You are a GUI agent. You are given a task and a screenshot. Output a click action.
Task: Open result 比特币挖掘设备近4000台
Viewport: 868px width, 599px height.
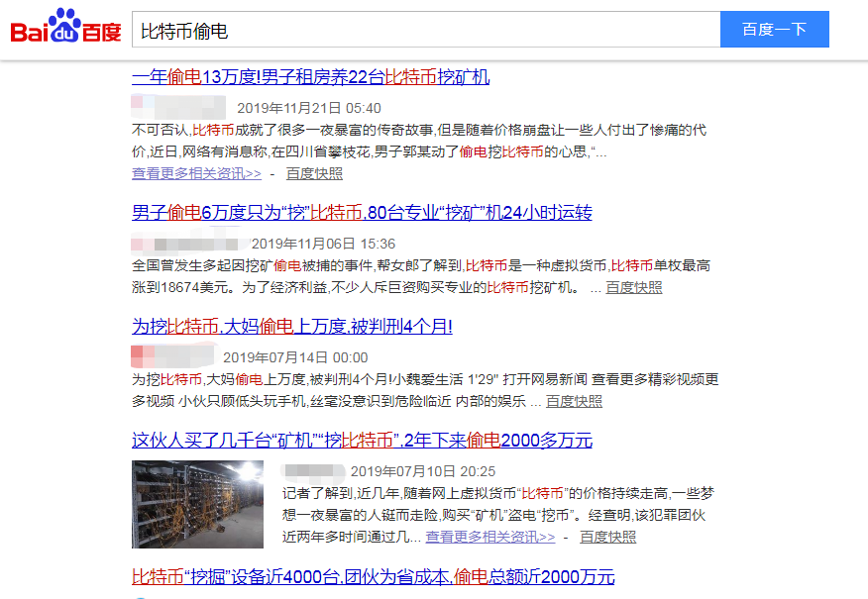(x=373, y=576)
